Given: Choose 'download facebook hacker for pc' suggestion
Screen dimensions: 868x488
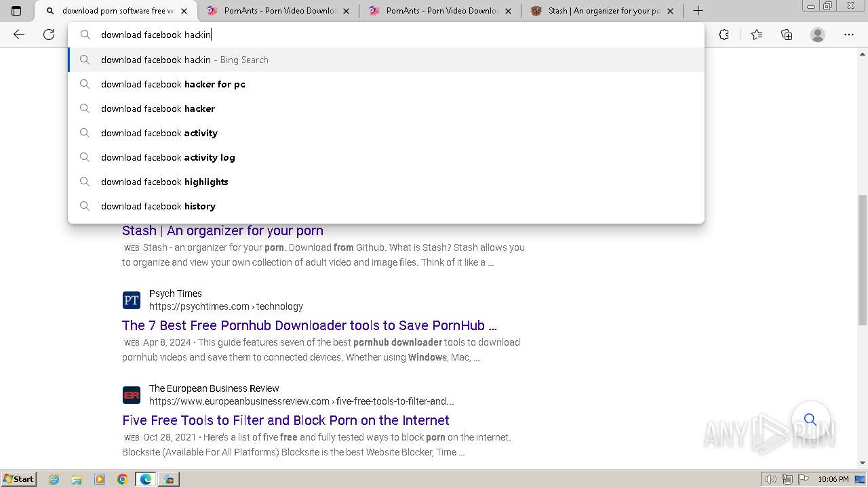Looking at the screenshot, I should [387, 84].
